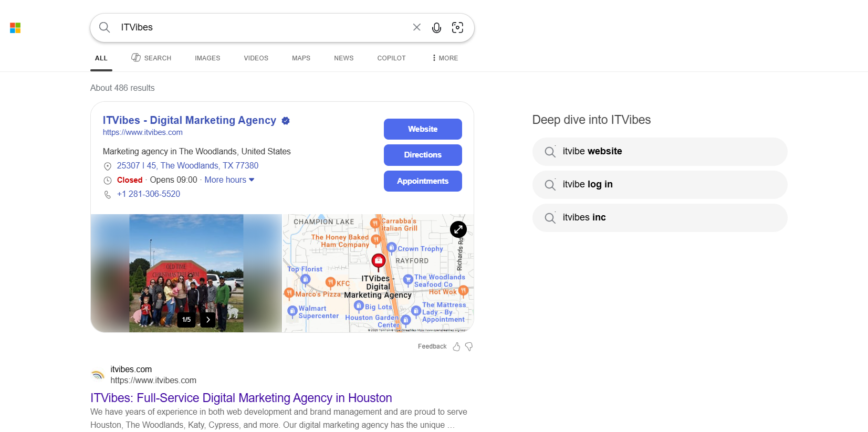The image size is (868, 432).
Task: Click the red ITVibes map pin
Action: tap(379, 260)
